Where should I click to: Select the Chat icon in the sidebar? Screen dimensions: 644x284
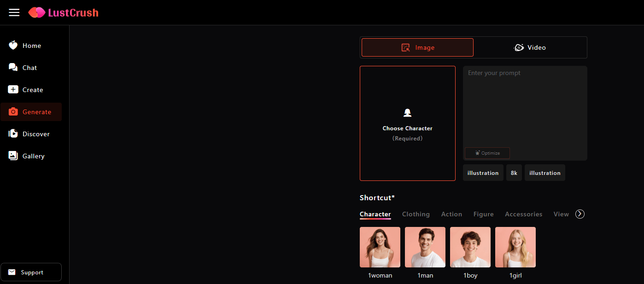(14, 67)
